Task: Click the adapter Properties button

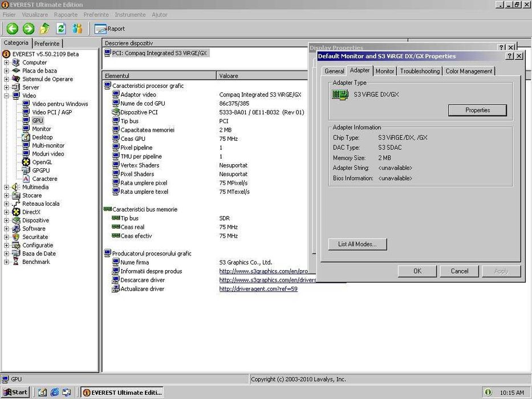Action: coord(477,110)
